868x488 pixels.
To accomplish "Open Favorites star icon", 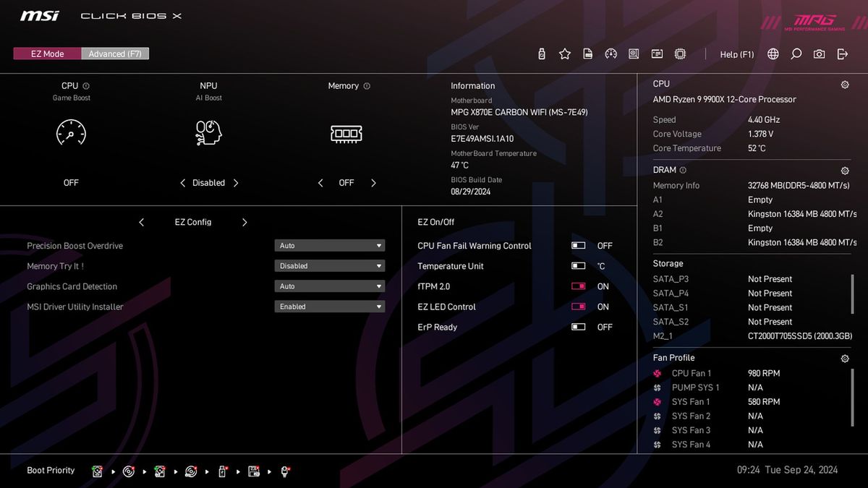I will click(x=565, y=54).
